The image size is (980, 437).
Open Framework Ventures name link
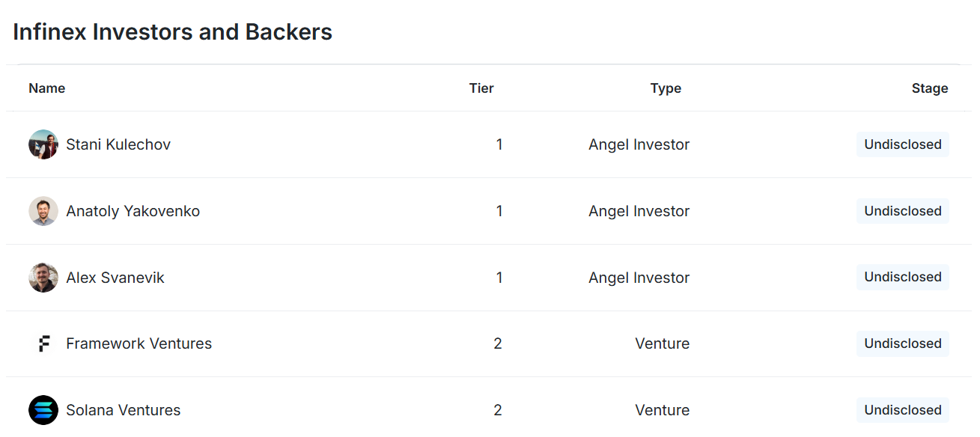point(139,343)
